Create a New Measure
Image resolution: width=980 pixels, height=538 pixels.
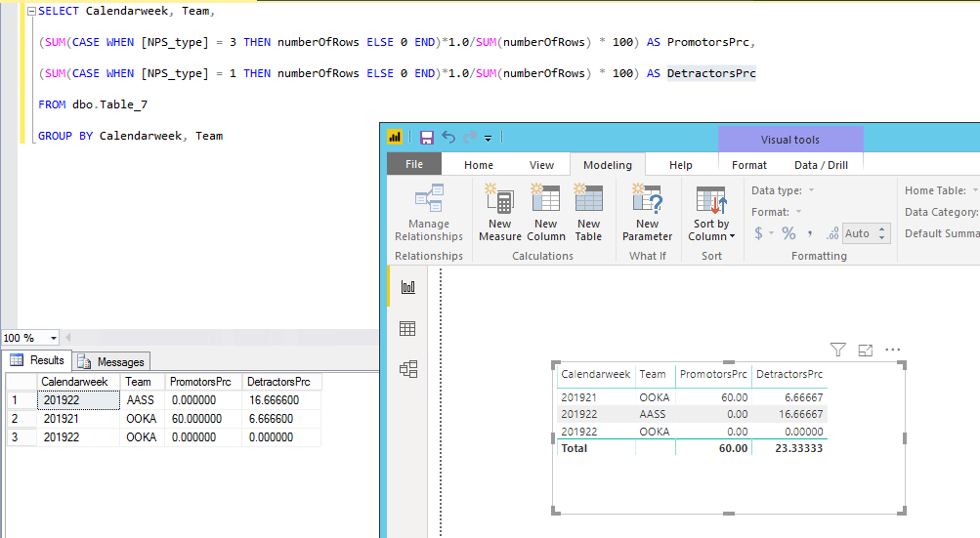click(x=500, y=213)
